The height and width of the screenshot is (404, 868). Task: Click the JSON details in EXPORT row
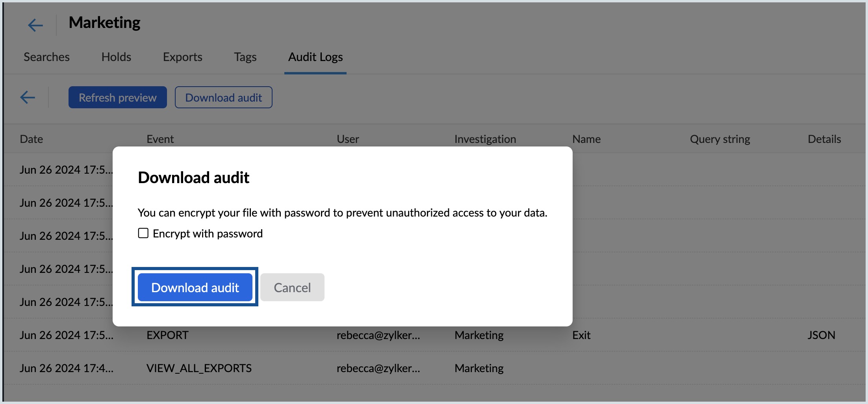click(821, 335)
